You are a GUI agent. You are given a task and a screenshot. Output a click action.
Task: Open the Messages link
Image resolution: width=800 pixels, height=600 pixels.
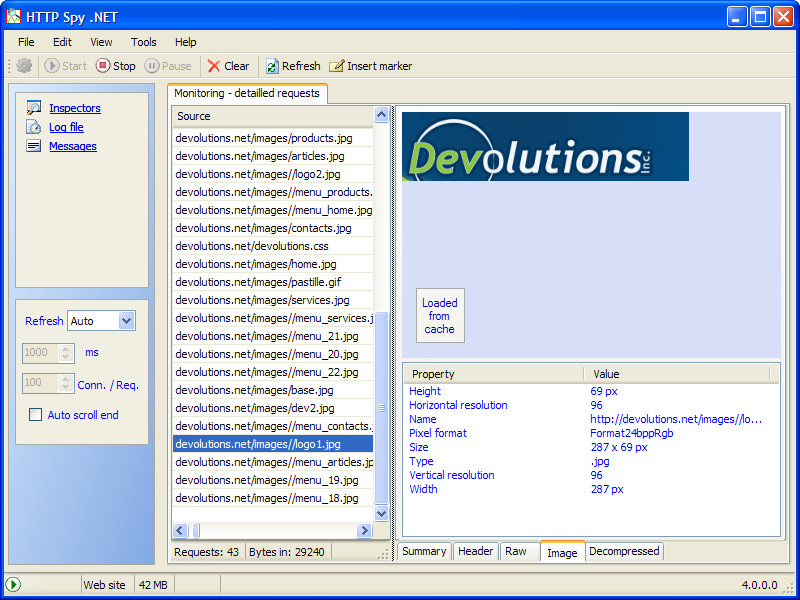[x=73, y=146]
